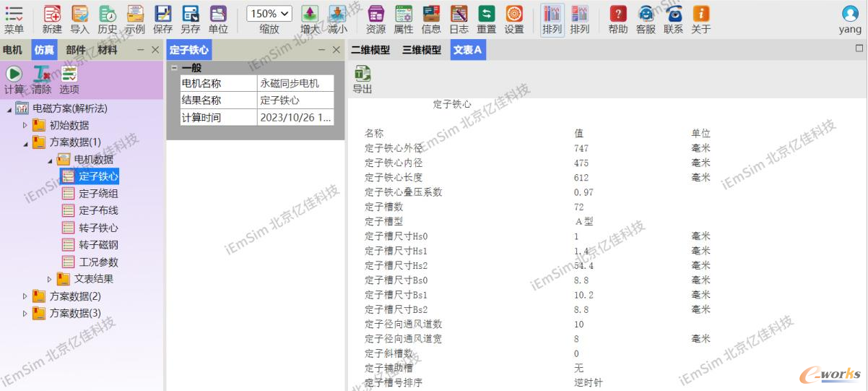This screenshot has width=868, height=391.
Task: Click the 计算时间 value 2023/10/26 field
Action: click(295, 117)
